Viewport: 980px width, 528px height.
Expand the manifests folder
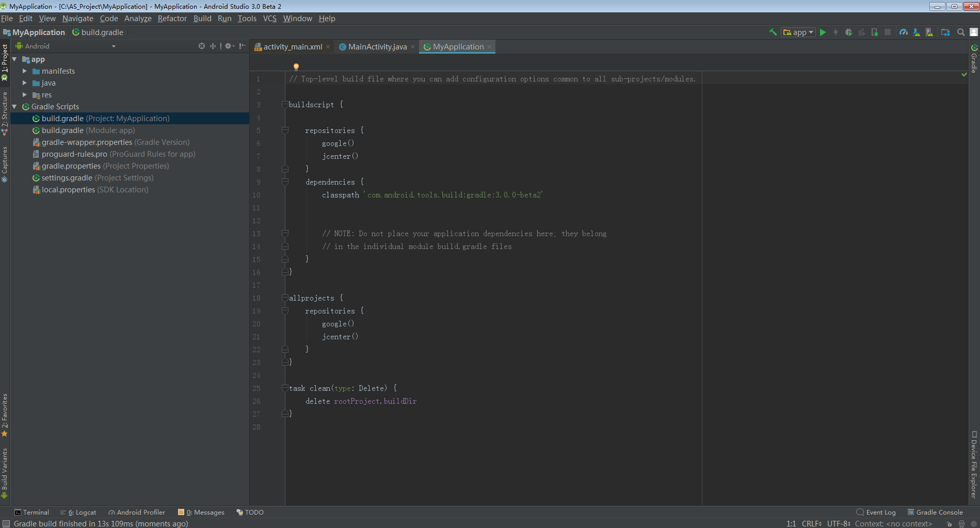[24, 71]
